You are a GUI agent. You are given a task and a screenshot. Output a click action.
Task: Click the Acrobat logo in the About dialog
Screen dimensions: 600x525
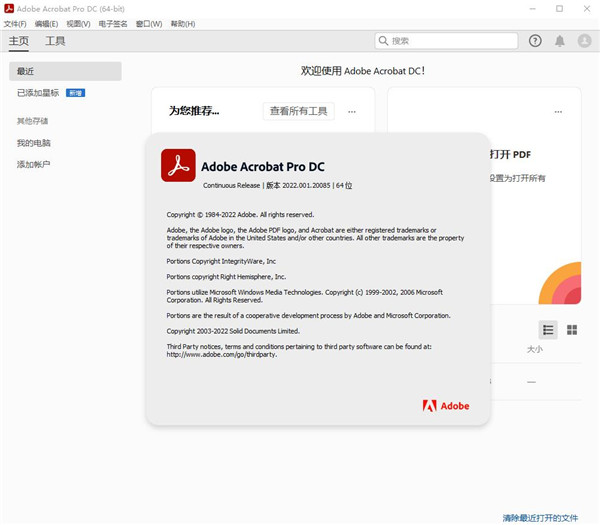[x=178, y=165]
